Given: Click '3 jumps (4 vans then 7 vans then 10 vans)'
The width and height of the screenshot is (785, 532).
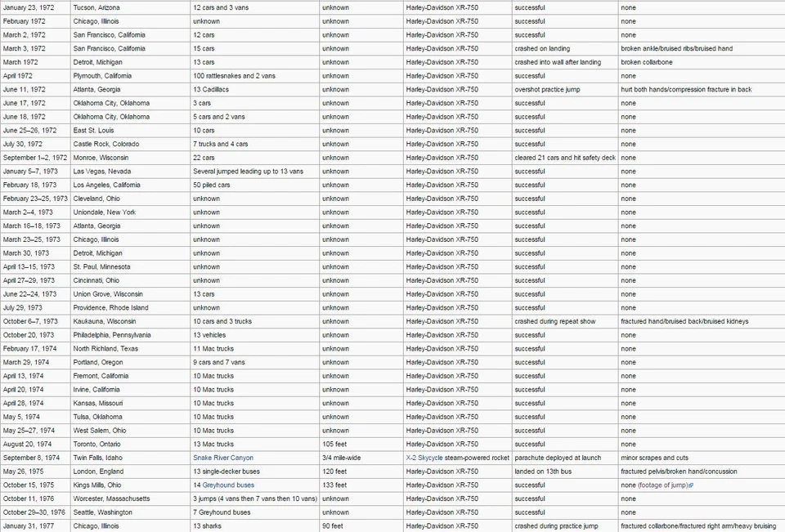Looking at the screenshot, I should (x=255, y=499).
